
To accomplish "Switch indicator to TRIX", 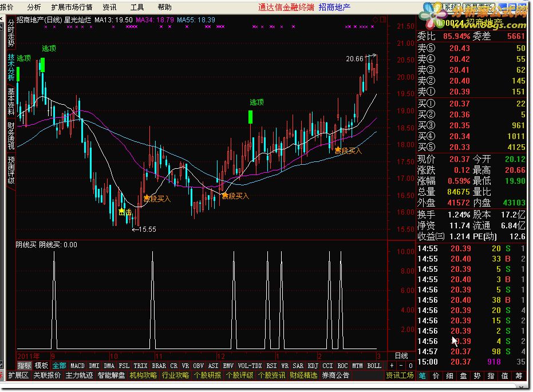I will click(x=140, y=366).
